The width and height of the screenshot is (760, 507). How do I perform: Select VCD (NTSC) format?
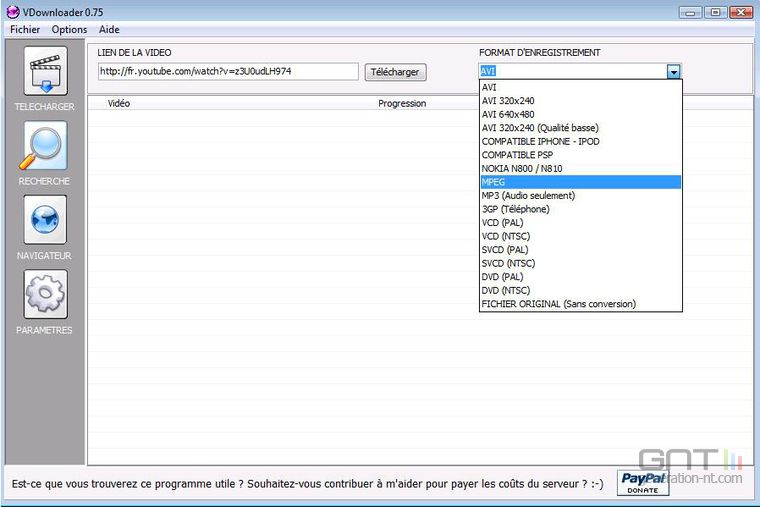[x=581, y=237]
